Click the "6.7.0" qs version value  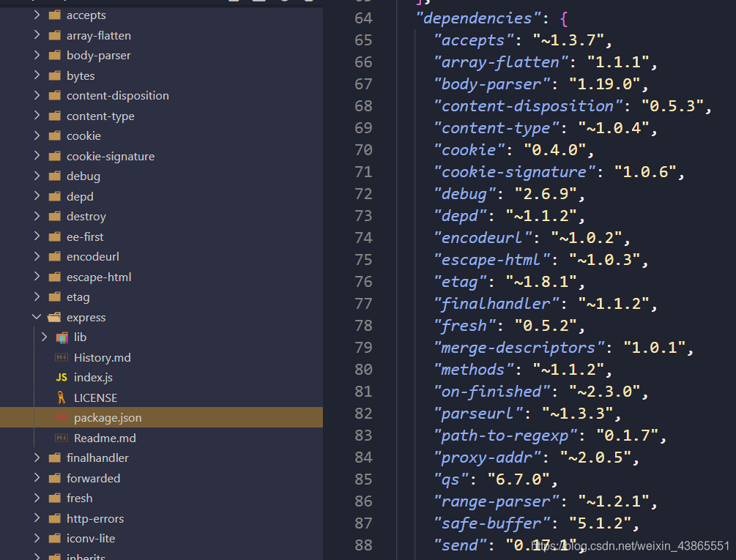[x=518, y=479]
